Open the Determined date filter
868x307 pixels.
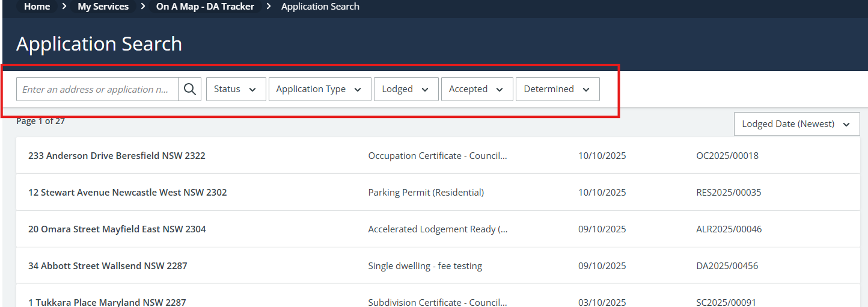point(557,89)
